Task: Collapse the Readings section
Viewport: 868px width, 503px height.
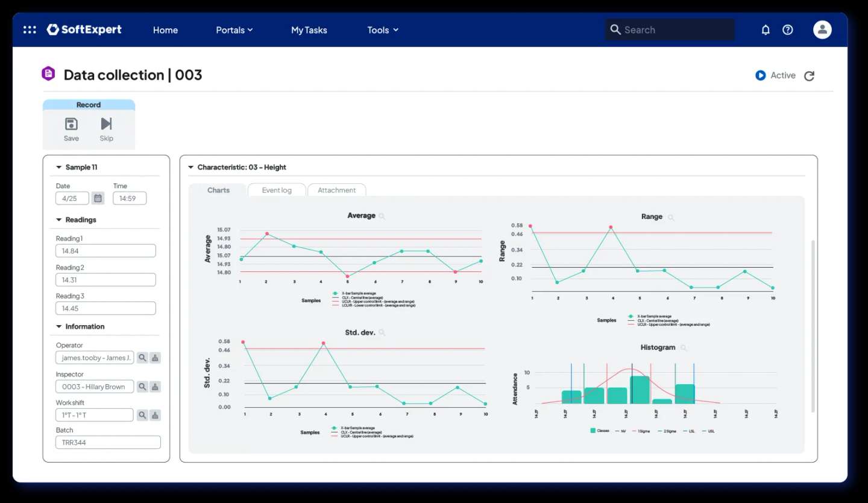Action: 58,220
